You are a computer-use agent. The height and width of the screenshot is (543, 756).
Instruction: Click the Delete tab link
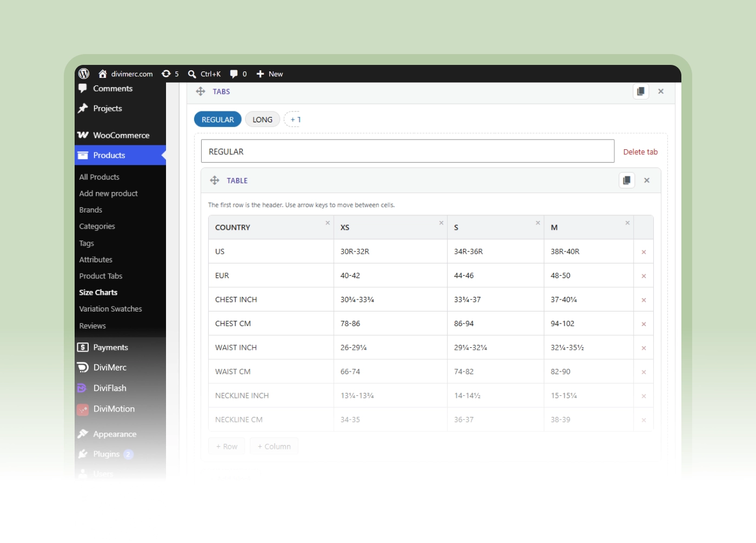tap(640, 152)
